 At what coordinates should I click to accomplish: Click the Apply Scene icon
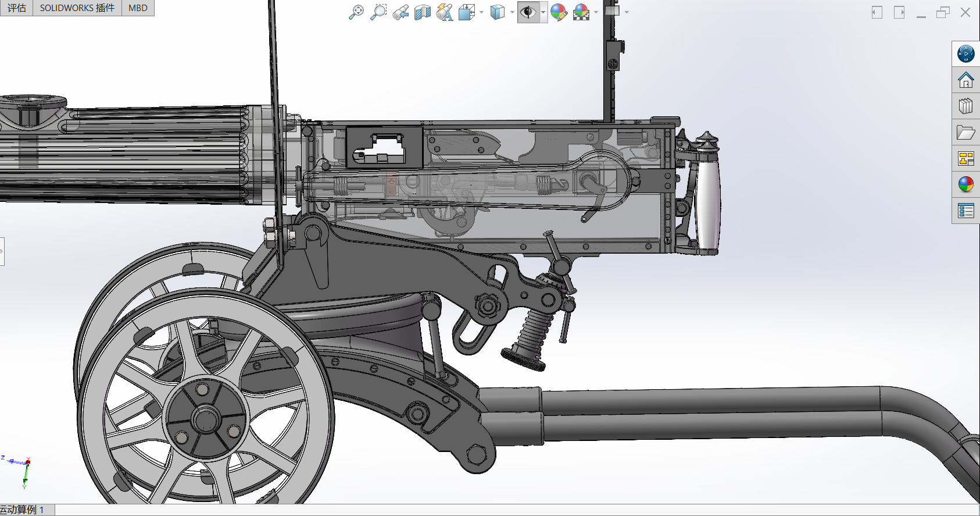click(x=581, y=12)
